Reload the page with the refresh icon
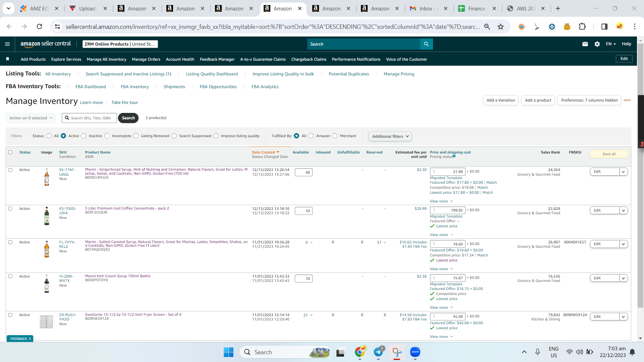 (39, 26)
